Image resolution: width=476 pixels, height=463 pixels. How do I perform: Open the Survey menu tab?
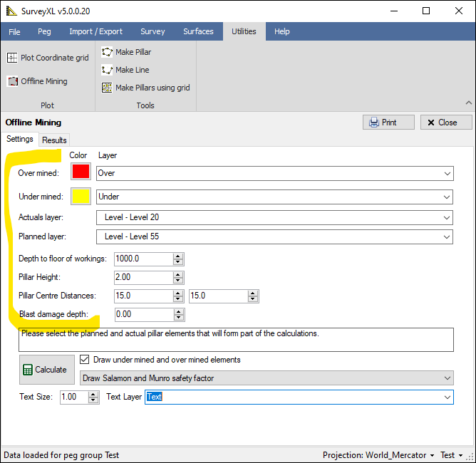(152, 31)
